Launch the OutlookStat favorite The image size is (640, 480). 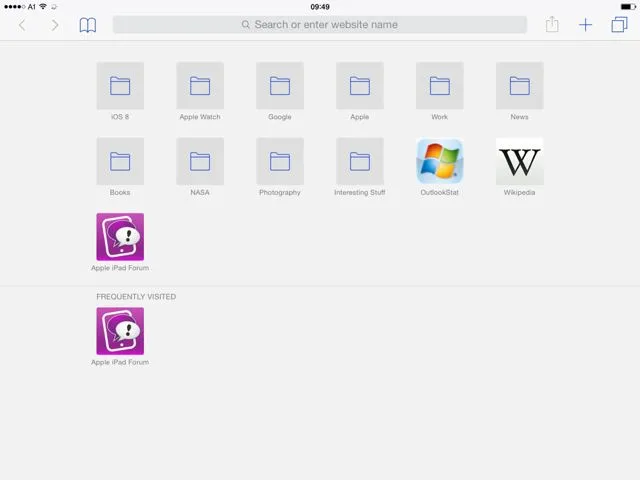(440, 161)
